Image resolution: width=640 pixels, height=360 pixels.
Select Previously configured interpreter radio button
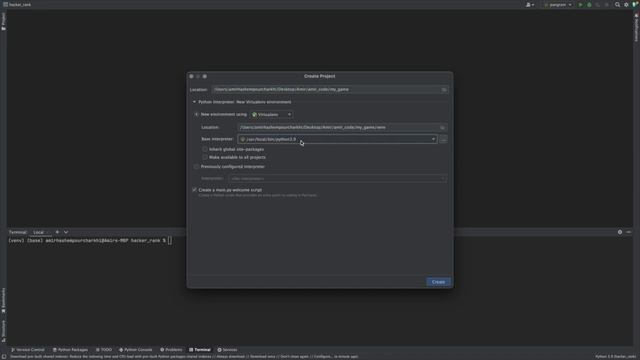coord(196,167)
